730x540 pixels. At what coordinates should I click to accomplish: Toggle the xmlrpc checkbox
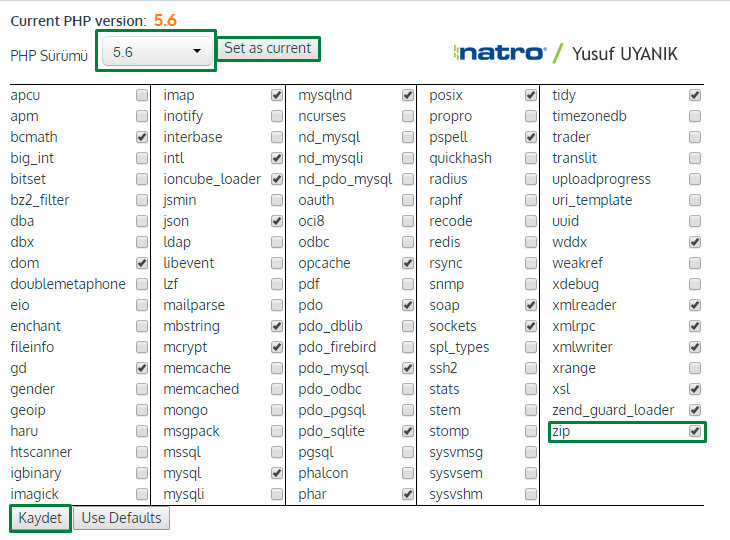coord(695,326)
